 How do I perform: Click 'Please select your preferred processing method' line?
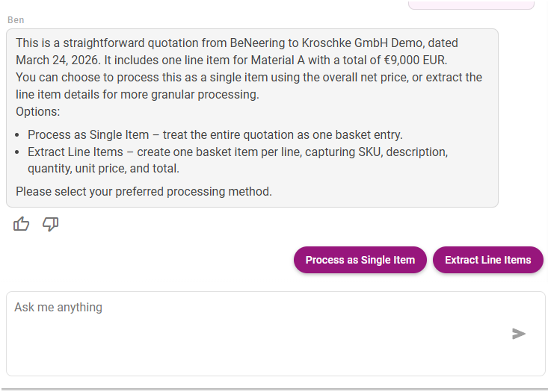pos(144,191)
